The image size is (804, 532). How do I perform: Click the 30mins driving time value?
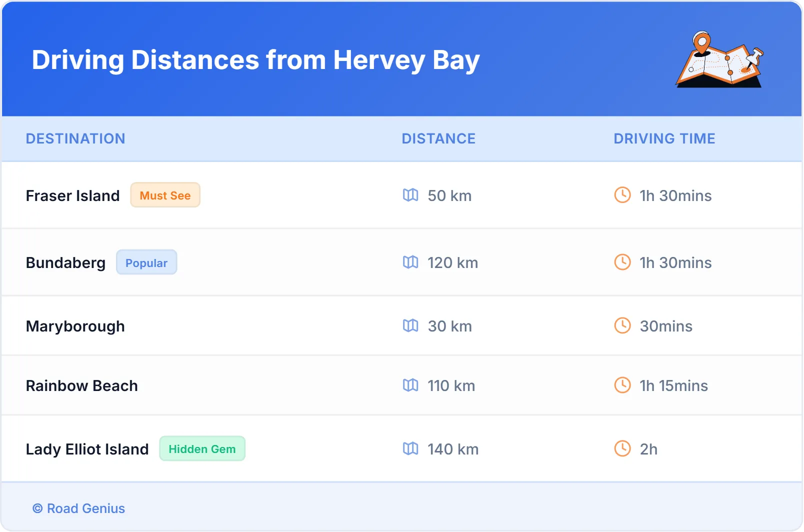[666, 326]
